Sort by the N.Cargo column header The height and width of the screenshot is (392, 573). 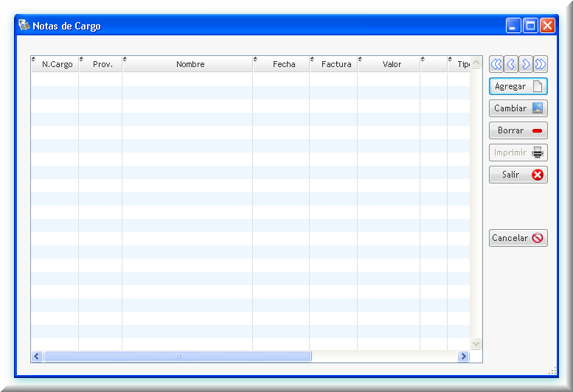click(55, 64)
